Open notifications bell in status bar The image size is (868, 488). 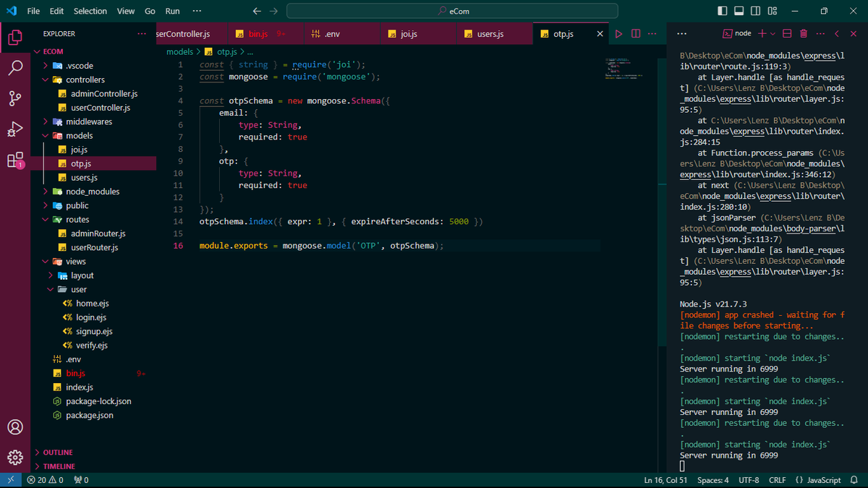854,480
